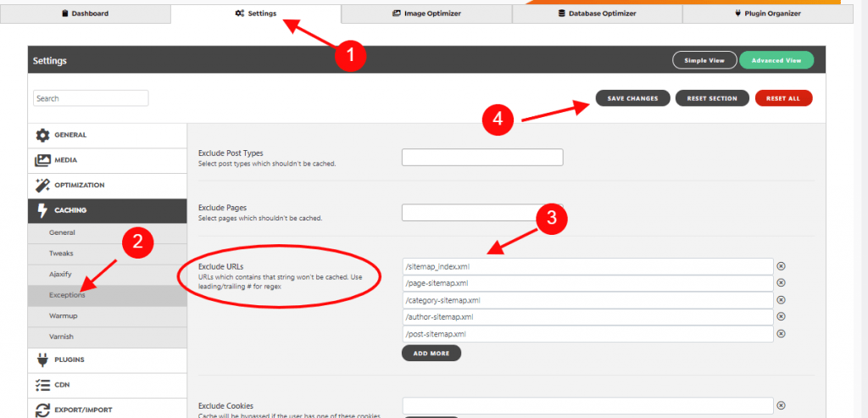Click the Plugin Organizer plug icon
868x418 pixels.
tap(738, 14)
